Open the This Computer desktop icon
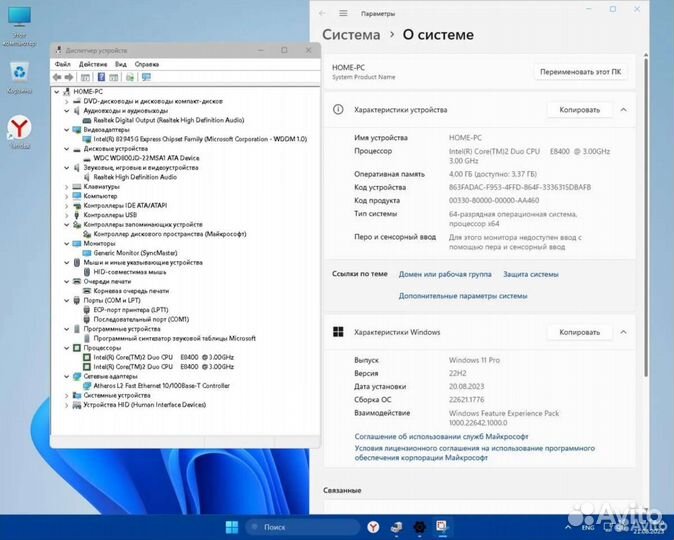674x540 pixels. click(19, 26)
